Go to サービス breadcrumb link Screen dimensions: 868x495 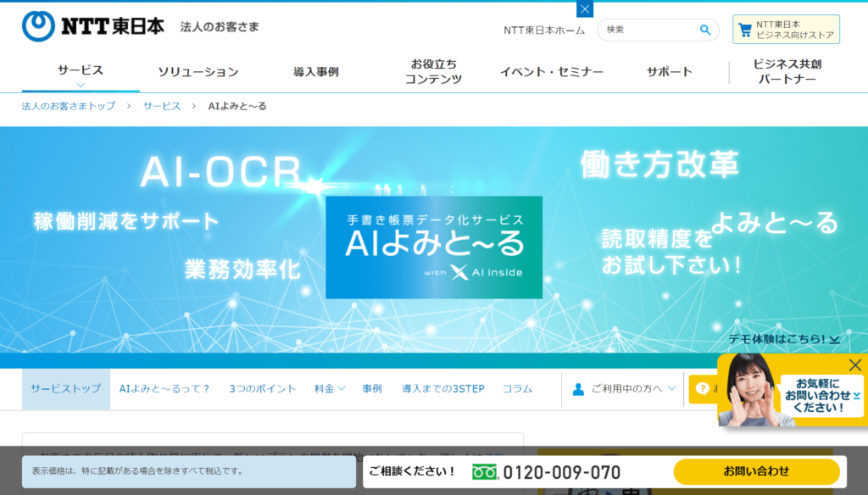[162, 106]
